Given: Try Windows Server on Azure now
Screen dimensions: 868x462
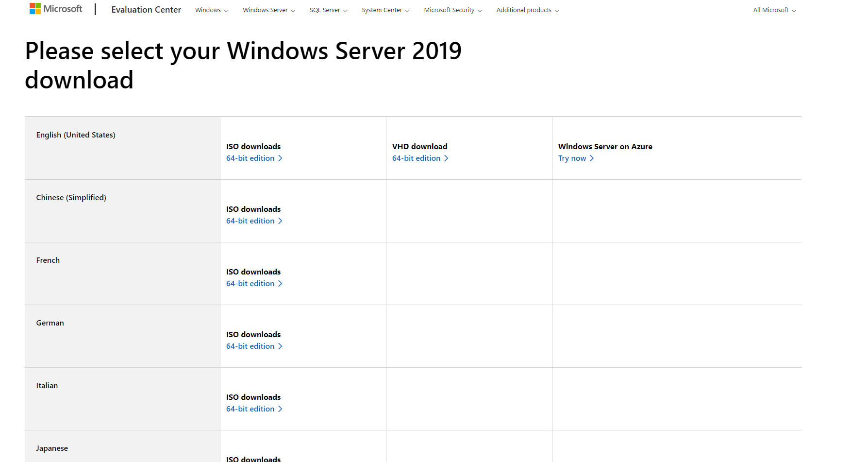Looking at the screenshot, I should [x=571, y=158].
